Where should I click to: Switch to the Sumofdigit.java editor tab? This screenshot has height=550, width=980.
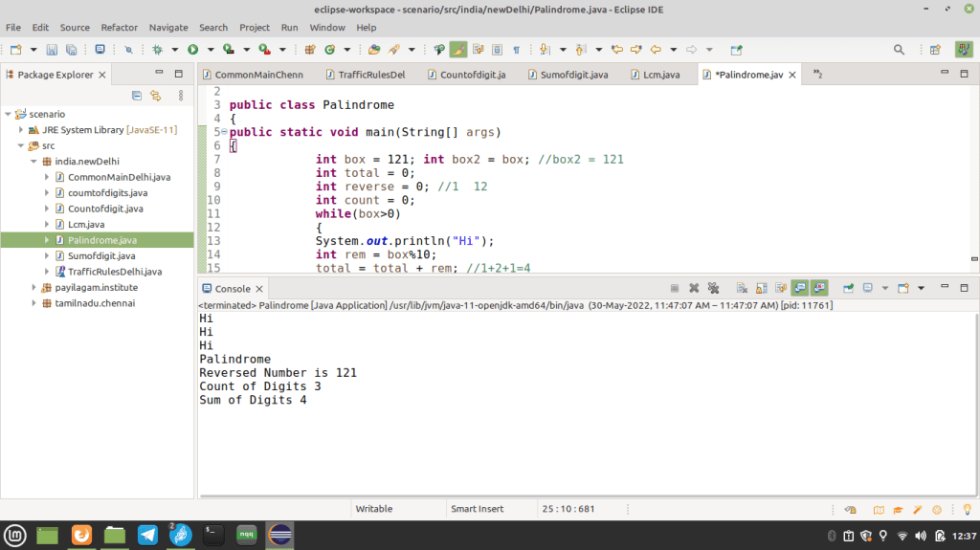pyautogui.click(x=568, y=75)
